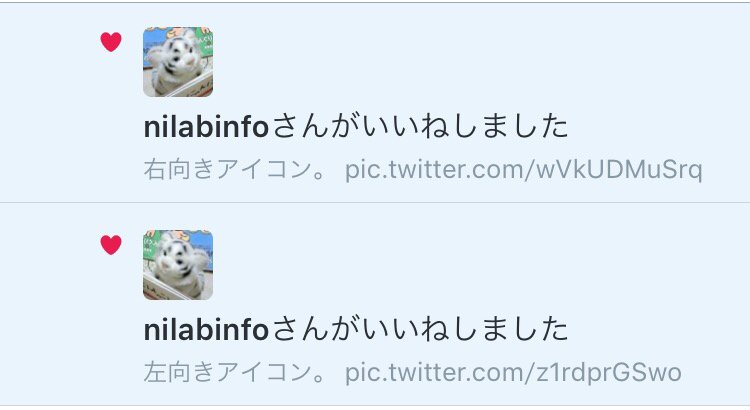Click blank margin left of the second heart
Viewport: 750px width, 410px height.
tap(48, 245)
